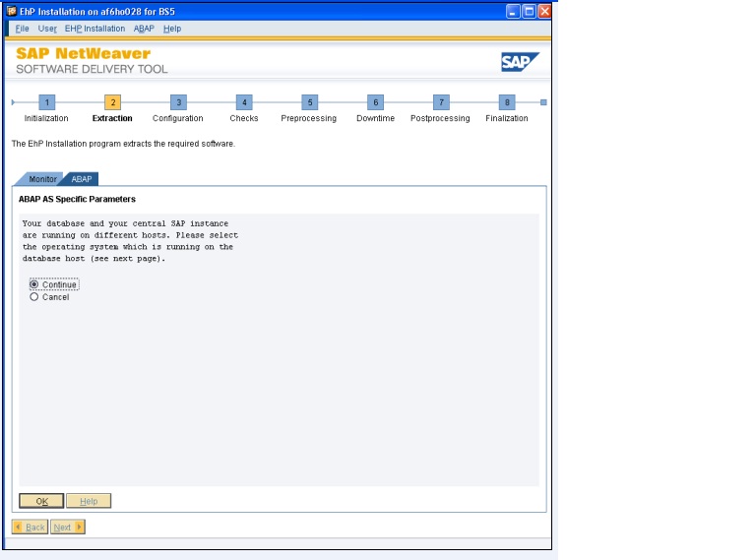Click the 'Preprocessing' step label
Viewport: 756px width, 560px height.
click(308, 118)
